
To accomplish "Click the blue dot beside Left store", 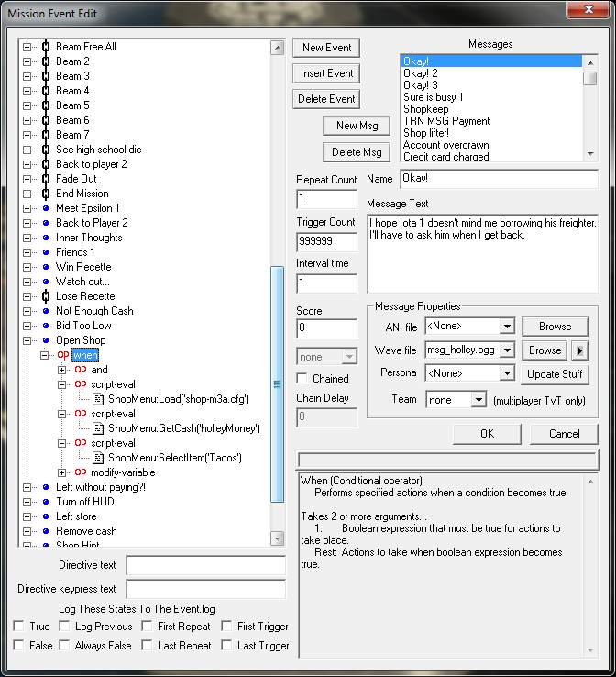I will point(46,516).
